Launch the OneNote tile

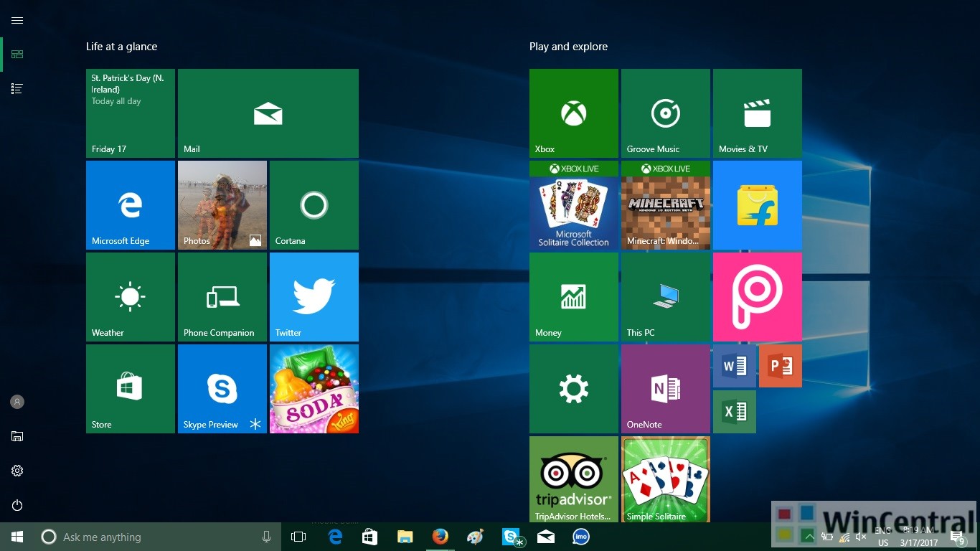666,389
